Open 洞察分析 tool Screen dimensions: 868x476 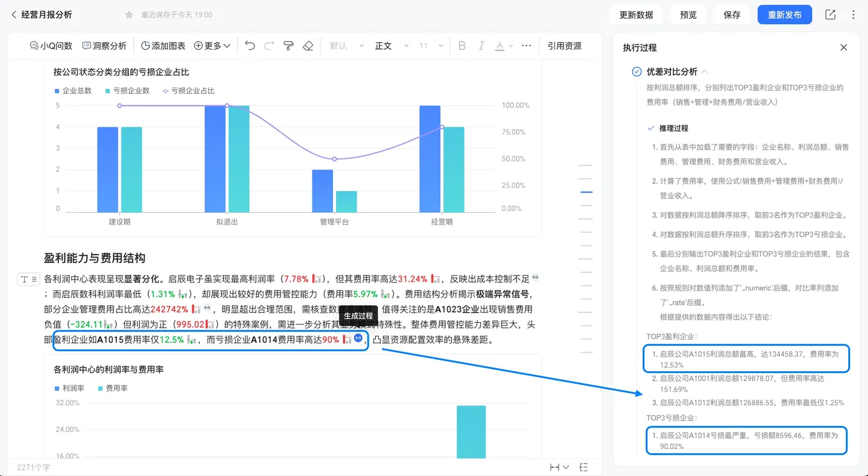(104, 46)
